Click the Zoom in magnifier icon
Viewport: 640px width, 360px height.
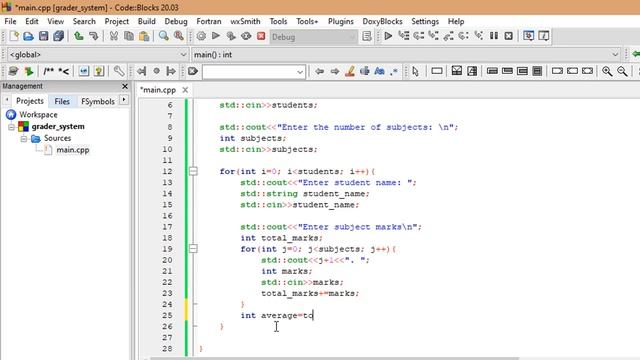[607, 71]
